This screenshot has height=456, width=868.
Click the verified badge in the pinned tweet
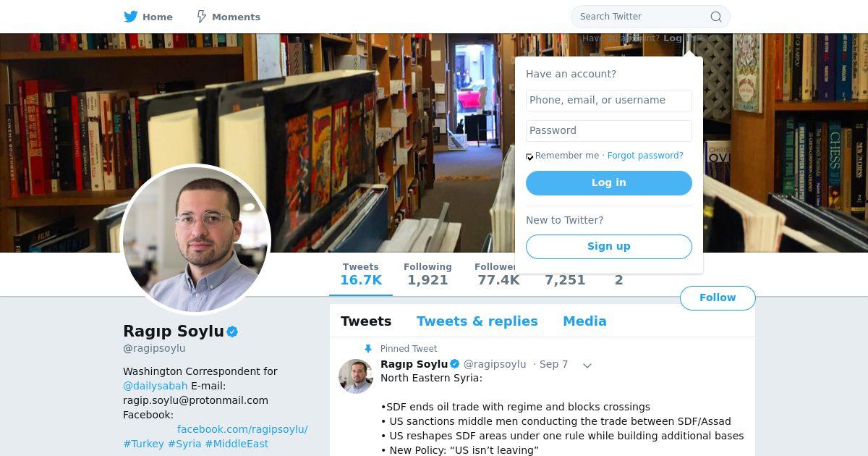point(455,364)
